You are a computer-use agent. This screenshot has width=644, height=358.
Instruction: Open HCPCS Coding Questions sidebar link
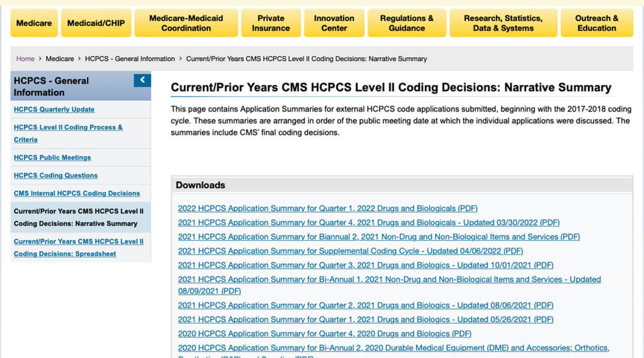[56, 175]
